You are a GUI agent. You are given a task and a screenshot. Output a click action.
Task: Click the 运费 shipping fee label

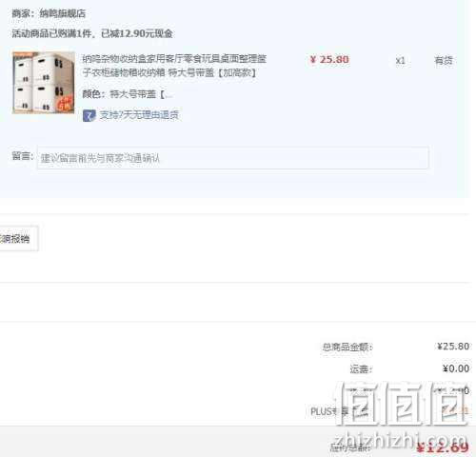[x=361, y=368]
